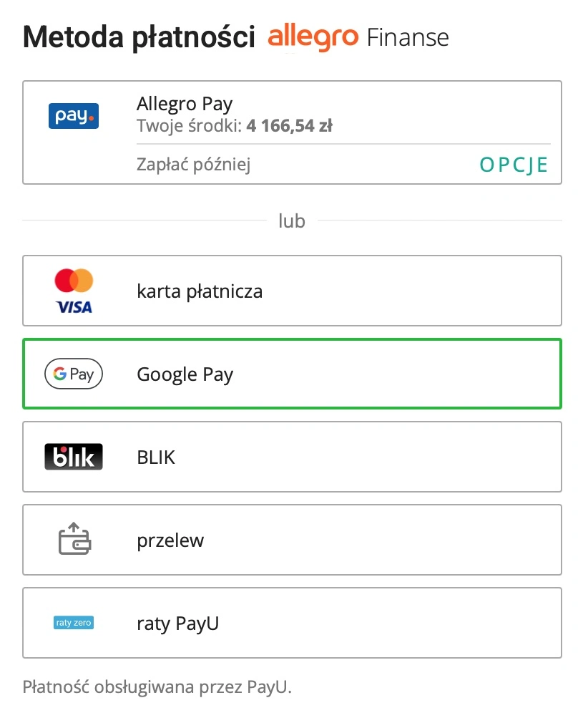Click the Mastercard and Visa card logos
This screenshot has height=713, width=588.
click(x=74, y=291)
